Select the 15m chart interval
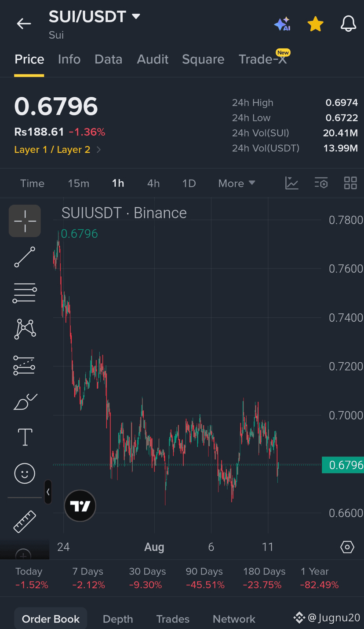The height and width of the screenshot is (629, 364). click(78, 184)
